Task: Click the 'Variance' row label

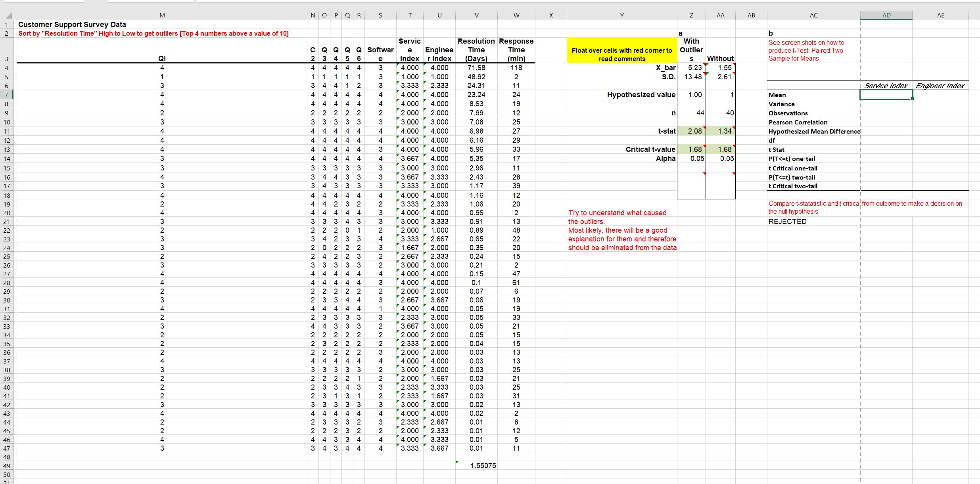Action: pos(781,104)
